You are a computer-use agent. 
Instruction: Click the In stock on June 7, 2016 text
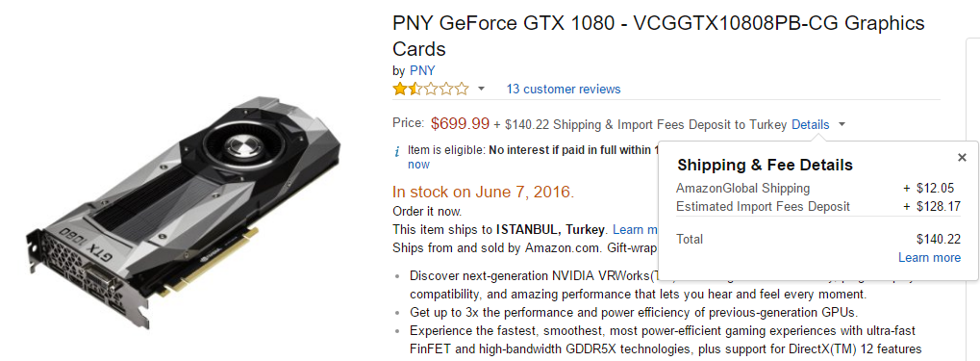(483, 193)
